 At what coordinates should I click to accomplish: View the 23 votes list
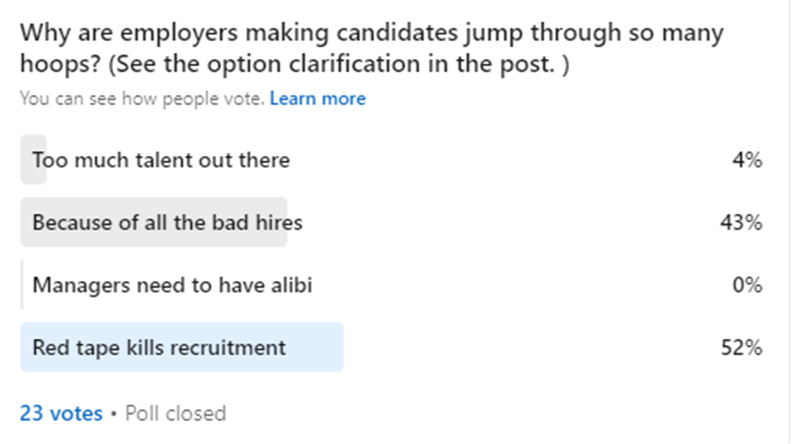(x=61, y=412)
